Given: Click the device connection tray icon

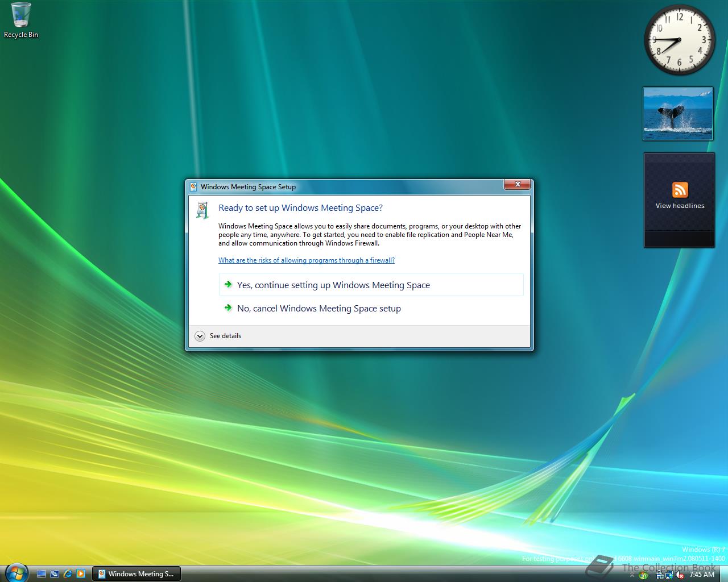Looking at the screenshot, I should click(x=660, y=575).
